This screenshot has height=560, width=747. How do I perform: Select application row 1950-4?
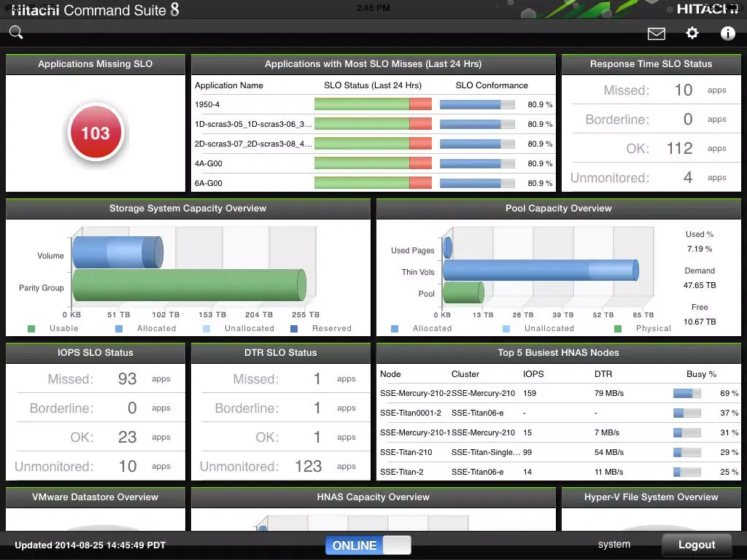click(373, 104)
